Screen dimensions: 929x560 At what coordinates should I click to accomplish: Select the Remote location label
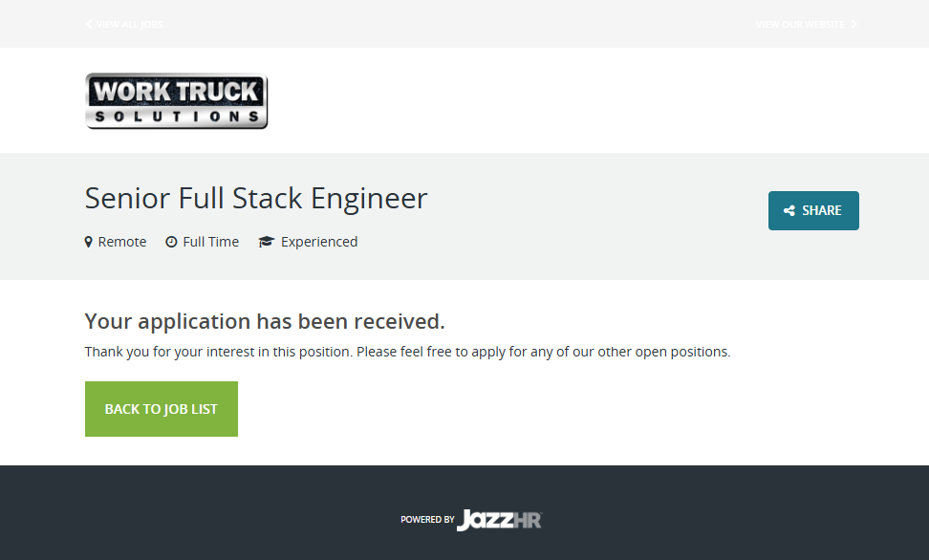tap(122, 242)
